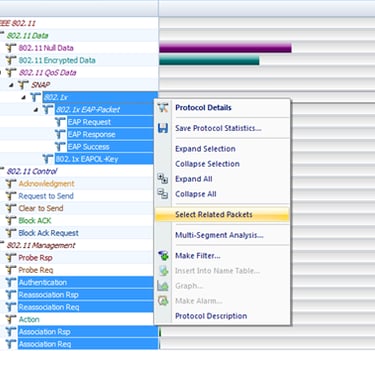Click protocol icon beside Probe Rsp
Screen dimensions: 375x366
(11, 258)
